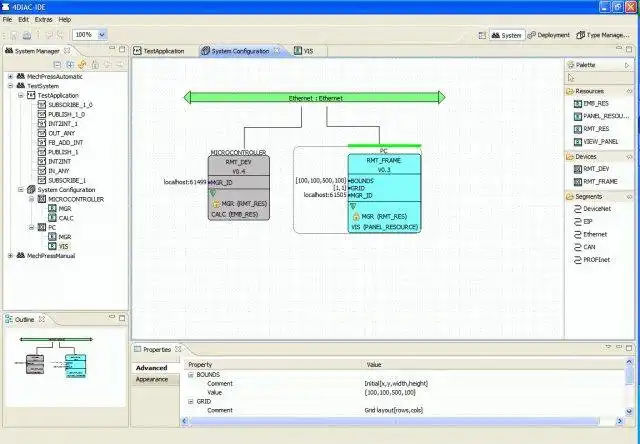This screenshot has height=444, width=640.
Task: Open the Extras menu
Action: coord(43,19)
